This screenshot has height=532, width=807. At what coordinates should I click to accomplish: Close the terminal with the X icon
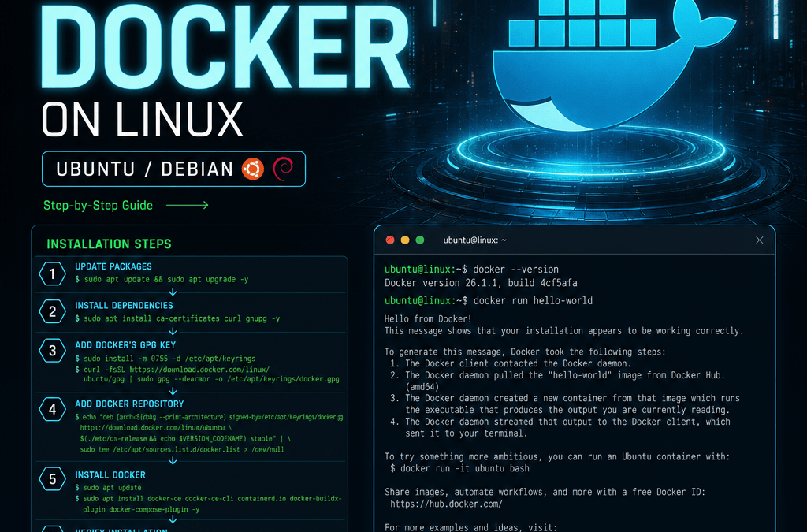click(x=759, y=240)
